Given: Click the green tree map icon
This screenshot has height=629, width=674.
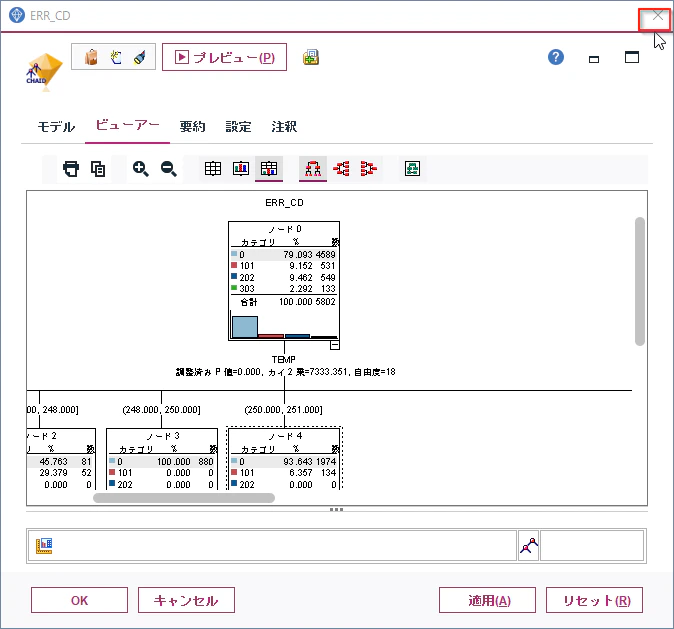Looking at the screenshot, I should [412, 169].
